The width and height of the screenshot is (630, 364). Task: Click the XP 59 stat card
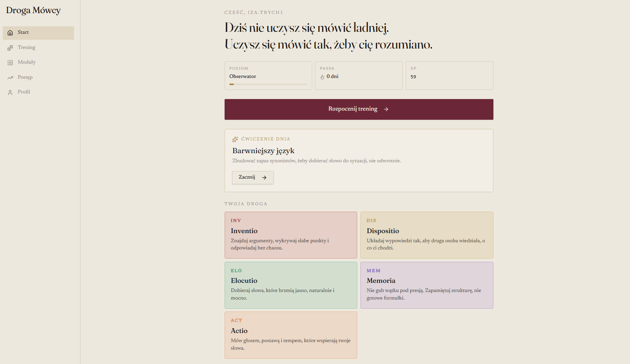[x=450, y=76]
